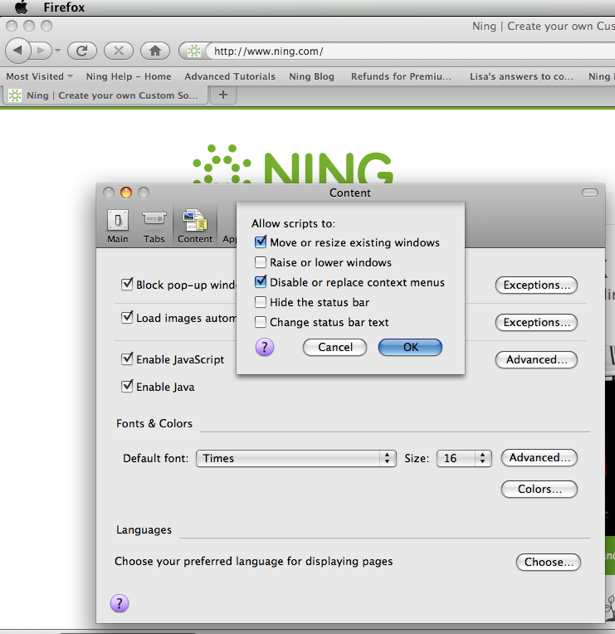615x634 pixels.
Task: Open Advanced fonts settings button
Action: (539, 457)
